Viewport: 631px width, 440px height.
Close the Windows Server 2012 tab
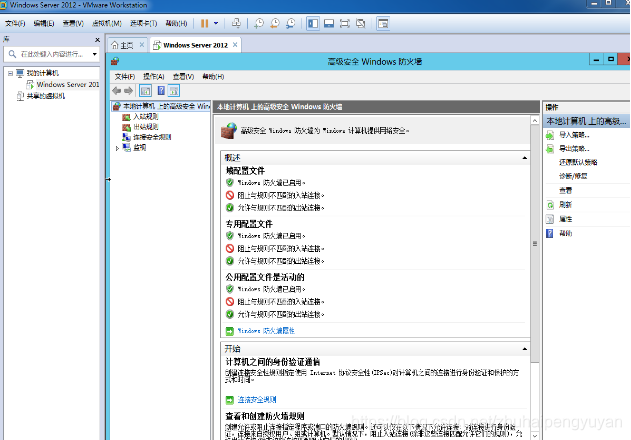click(235, 45)
